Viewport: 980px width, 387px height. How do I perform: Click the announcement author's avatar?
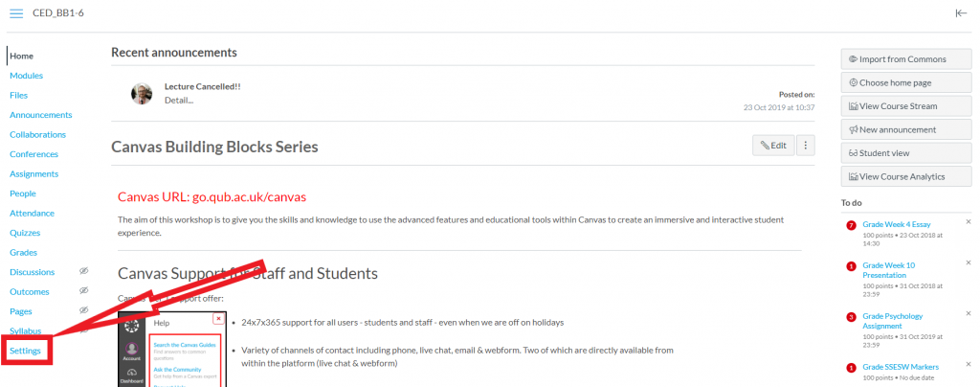tap(142, 93)
